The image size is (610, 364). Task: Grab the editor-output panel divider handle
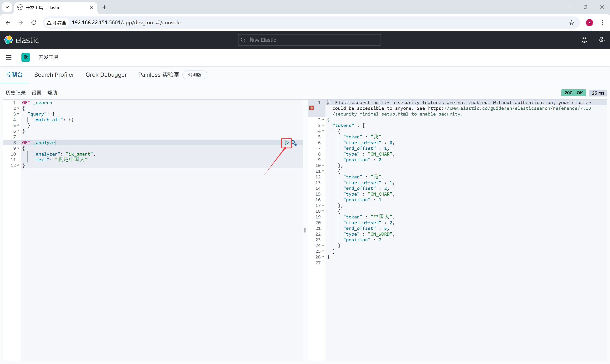pos(305,230)
